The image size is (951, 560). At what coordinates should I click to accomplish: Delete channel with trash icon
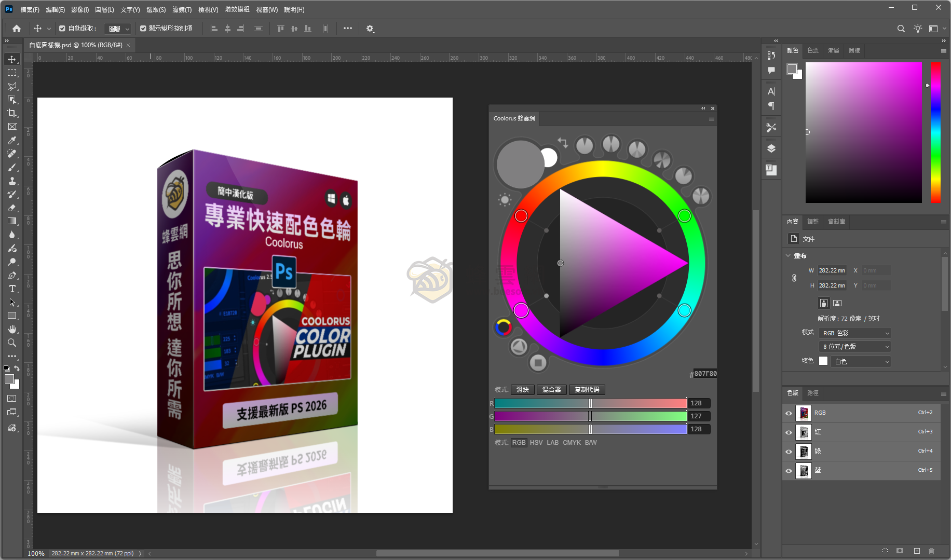(x=932, y=551)
